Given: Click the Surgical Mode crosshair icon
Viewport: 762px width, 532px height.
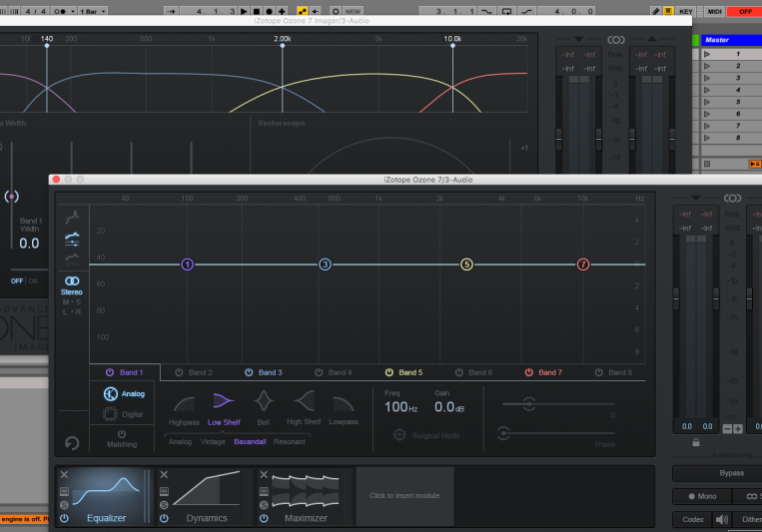Looking at the screenshot, I should 399,435.
